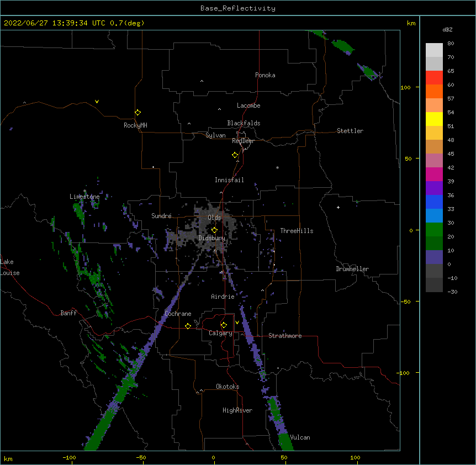
Task: Click the Base_Reflectivity title text
Action: (x=238, y=8)
